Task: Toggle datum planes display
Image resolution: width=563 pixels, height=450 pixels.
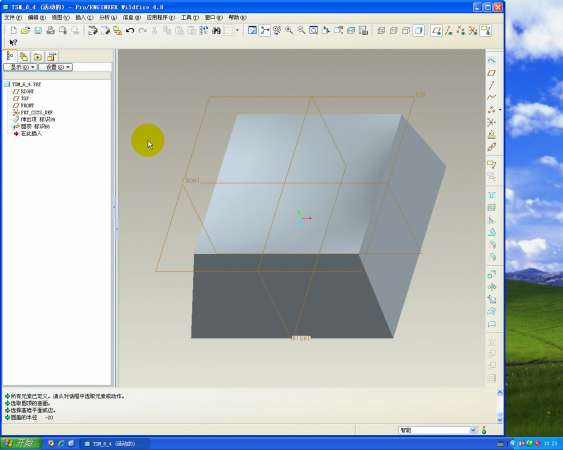Action: pyautogui.click(x=437, y=31)
